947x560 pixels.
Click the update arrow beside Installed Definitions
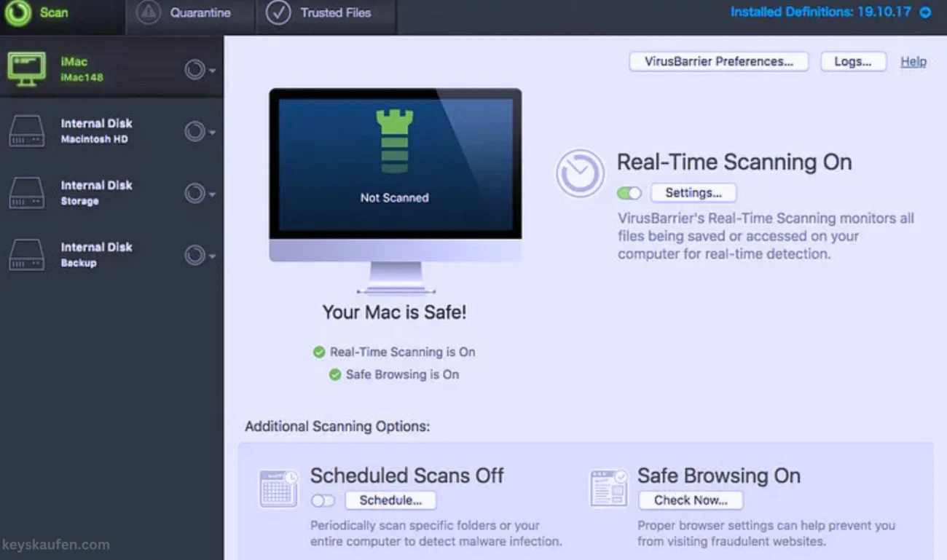tap(925, 12)
